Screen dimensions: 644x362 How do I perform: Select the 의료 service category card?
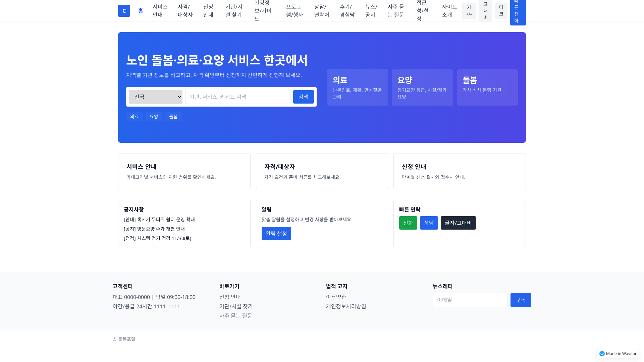pos(358,87)
